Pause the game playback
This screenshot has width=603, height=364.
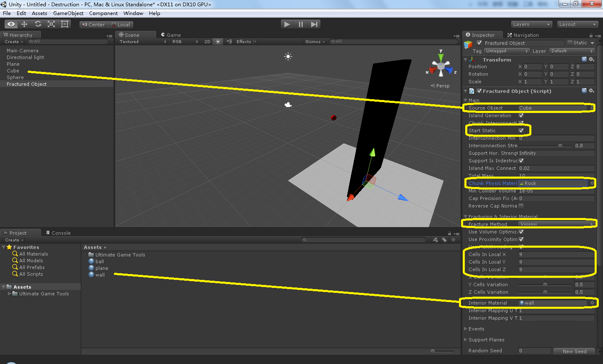[301, 24]
